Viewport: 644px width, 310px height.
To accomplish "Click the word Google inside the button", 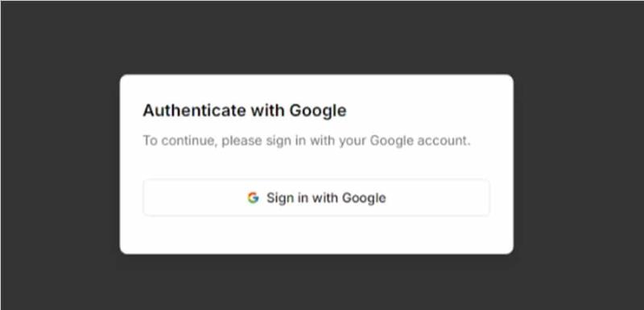I will point(364,198).
